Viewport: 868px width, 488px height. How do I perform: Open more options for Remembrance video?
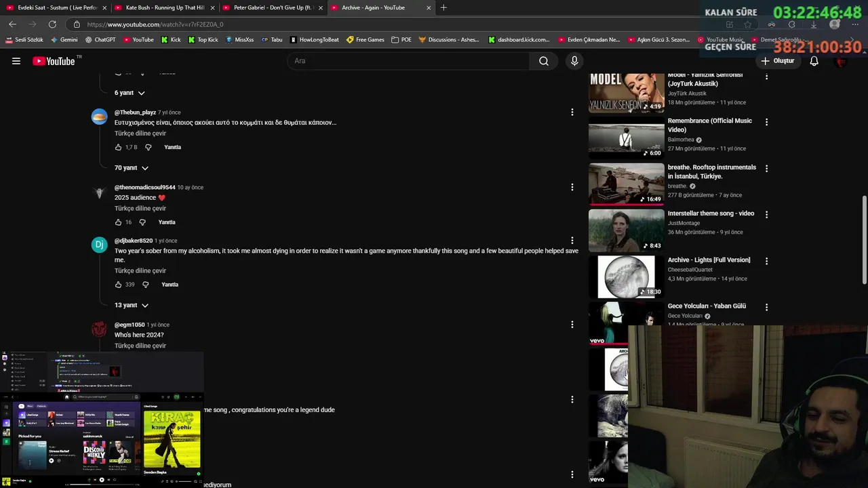click(766, 122)
